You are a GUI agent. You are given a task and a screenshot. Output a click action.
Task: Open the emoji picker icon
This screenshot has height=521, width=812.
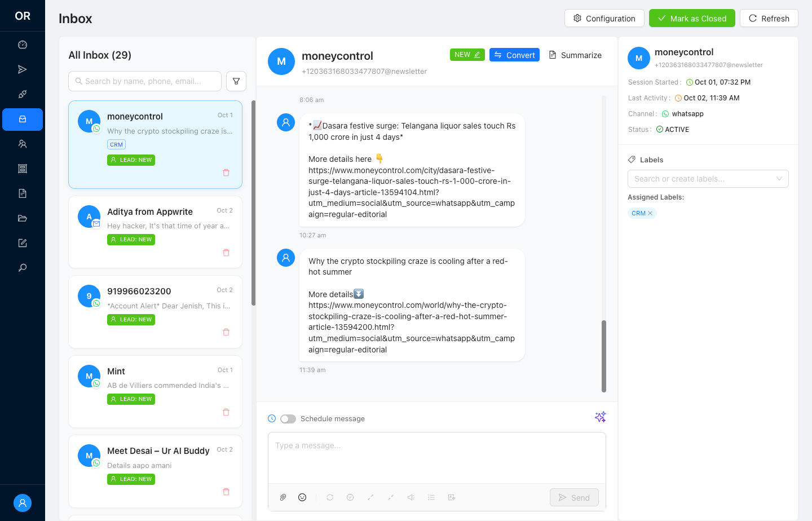[302, 497]
